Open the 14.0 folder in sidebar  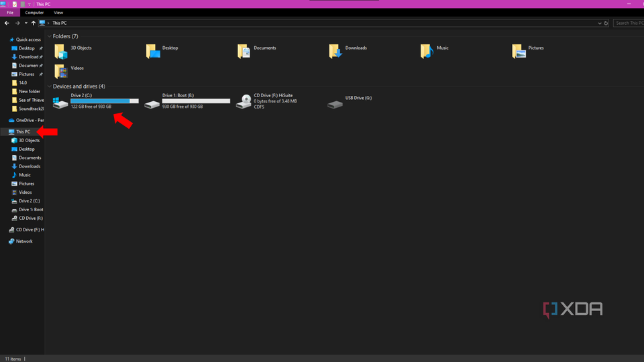click(23, 82)
